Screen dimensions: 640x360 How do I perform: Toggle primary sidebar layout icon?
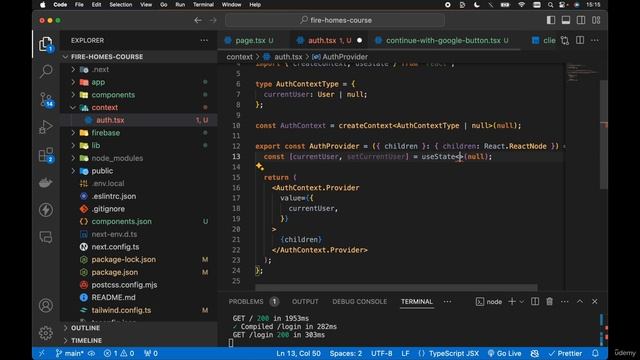click(551, 20)
